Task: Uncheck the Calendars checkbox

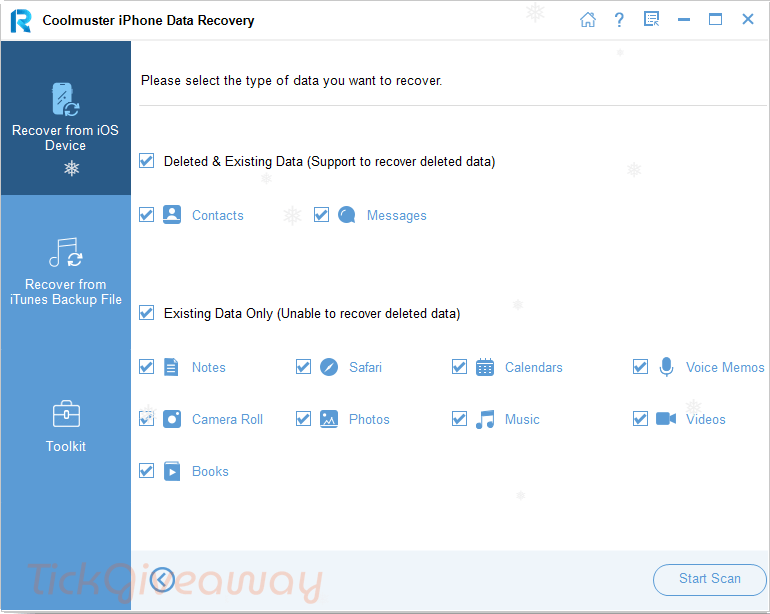Action: (459, 367)
